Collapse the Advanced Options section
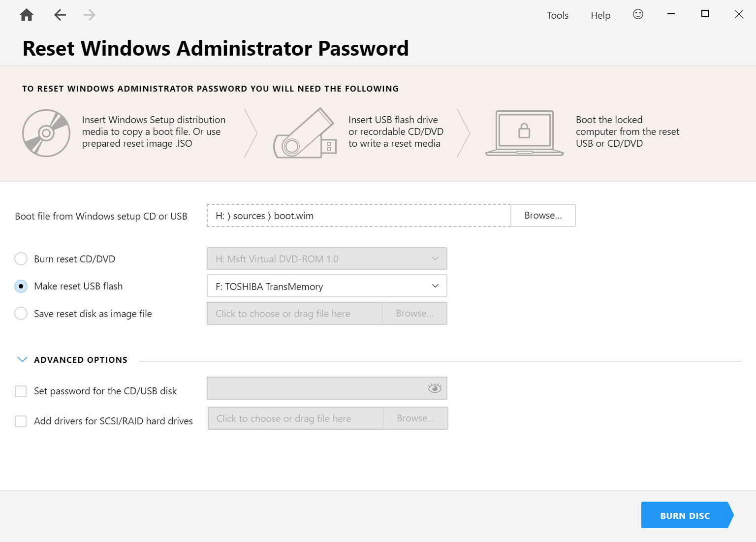756x542 pixels. [x=22, y=359]
